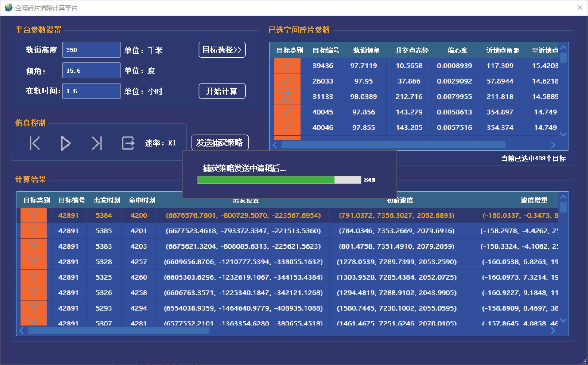Click the cell 354.897 in debris table
The height and width of the screenshot is (365, 588).
coord(500,112)
